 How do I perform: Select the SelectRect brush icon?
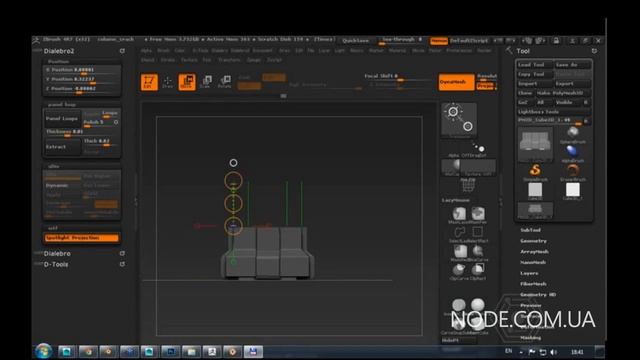[478, 233]
